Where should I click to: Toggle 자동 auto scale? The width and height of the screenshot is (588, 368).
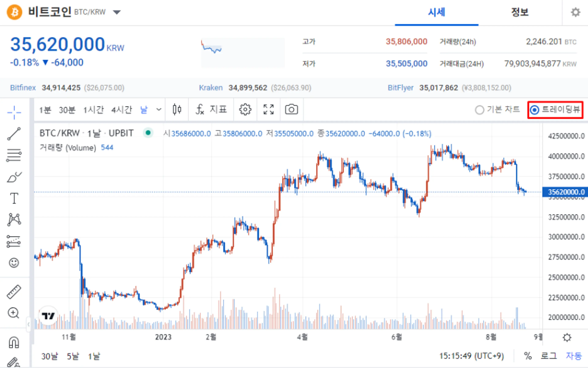tap(574, 356)
